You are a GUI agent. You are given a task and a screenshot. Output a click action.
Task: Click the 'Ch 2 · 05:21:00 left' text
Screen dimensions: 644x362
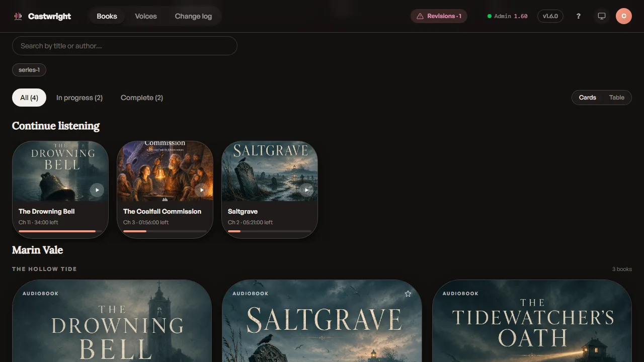pos(251,222)
